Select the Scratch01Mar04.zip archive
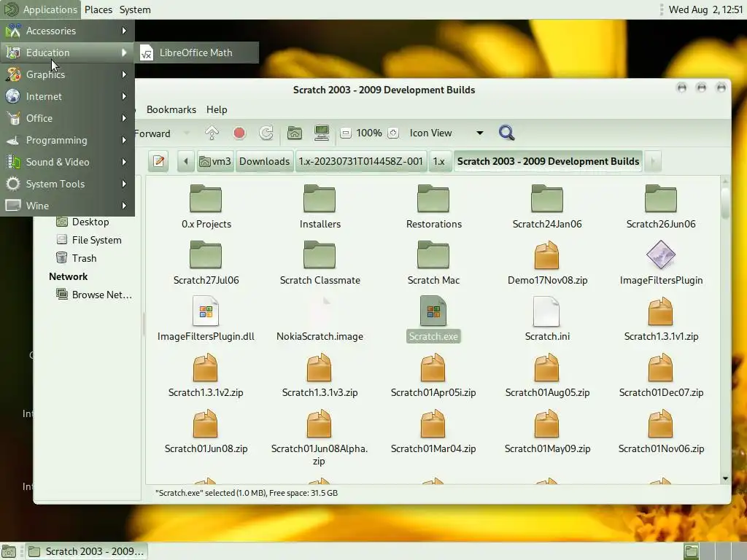 (433, 432)
